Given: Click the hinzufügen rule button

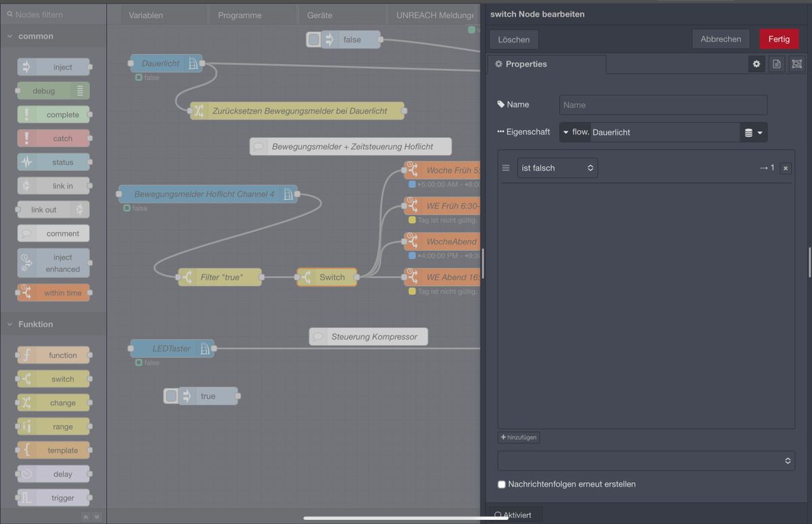Looking at the screenshot, I should coord(518,437).
